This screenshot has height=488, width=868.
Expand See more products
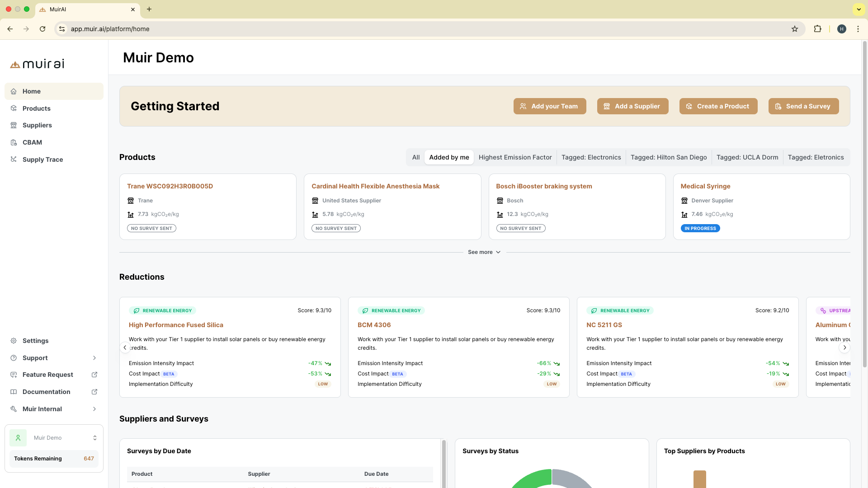[484, 252]
